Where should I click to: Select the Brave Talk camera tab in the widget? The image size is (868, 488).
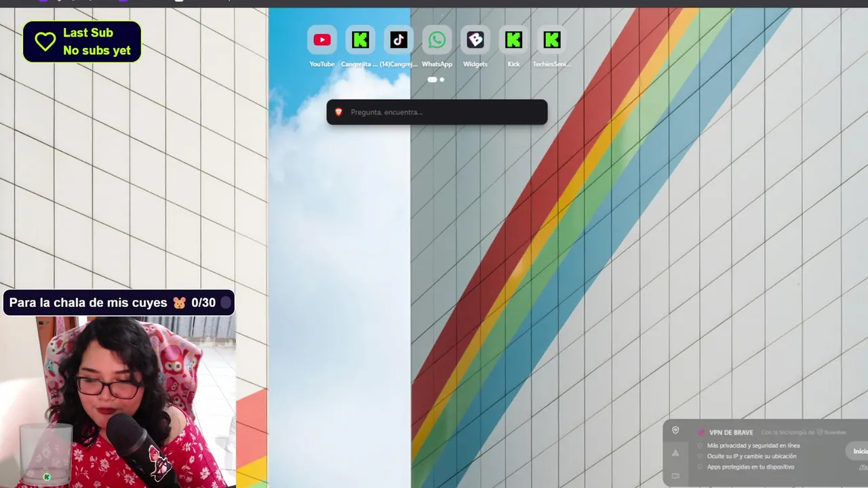point(675,476)
